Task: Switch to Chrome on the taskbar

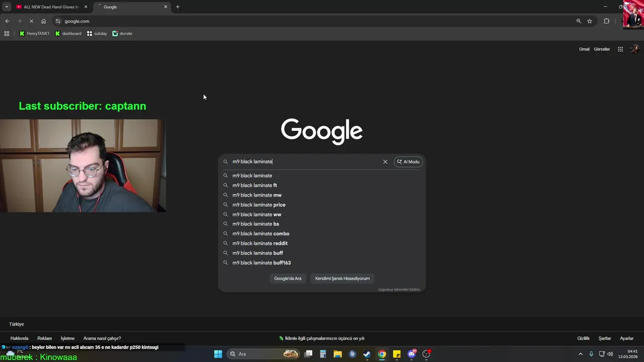Action: pyautogui.click(x=382, y=354)
